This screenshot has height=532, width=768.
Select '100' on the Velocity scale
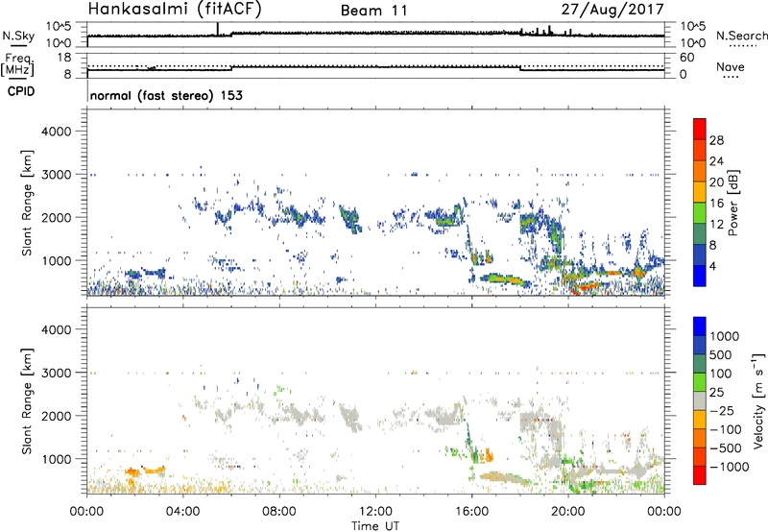point(721,374)
